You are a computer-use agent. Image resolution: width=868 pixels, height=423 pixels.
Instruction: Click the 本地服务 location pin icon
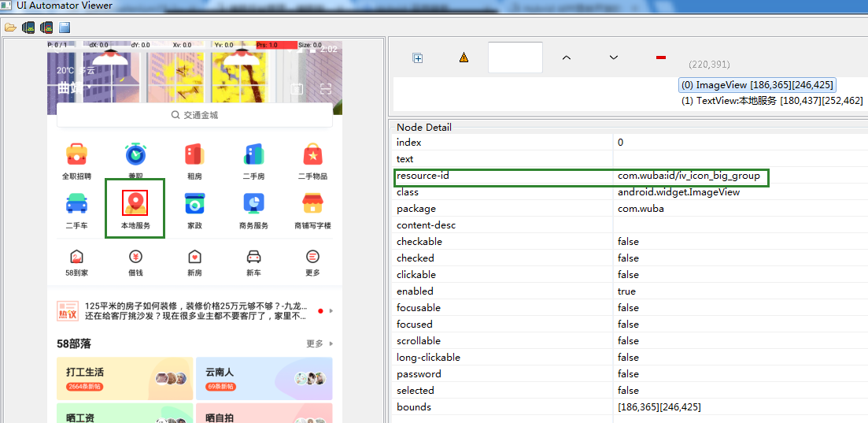click(x=135, y=203)
